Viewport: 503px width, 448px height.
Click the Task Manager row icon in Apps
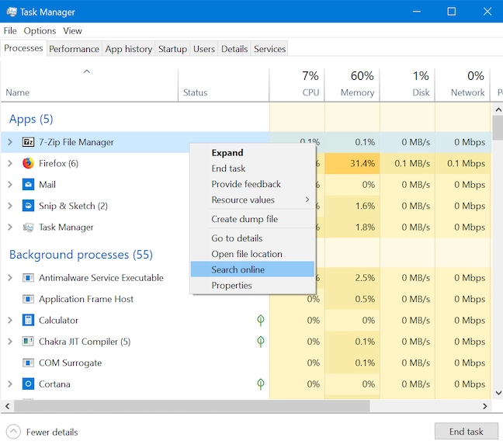(28, 227)
